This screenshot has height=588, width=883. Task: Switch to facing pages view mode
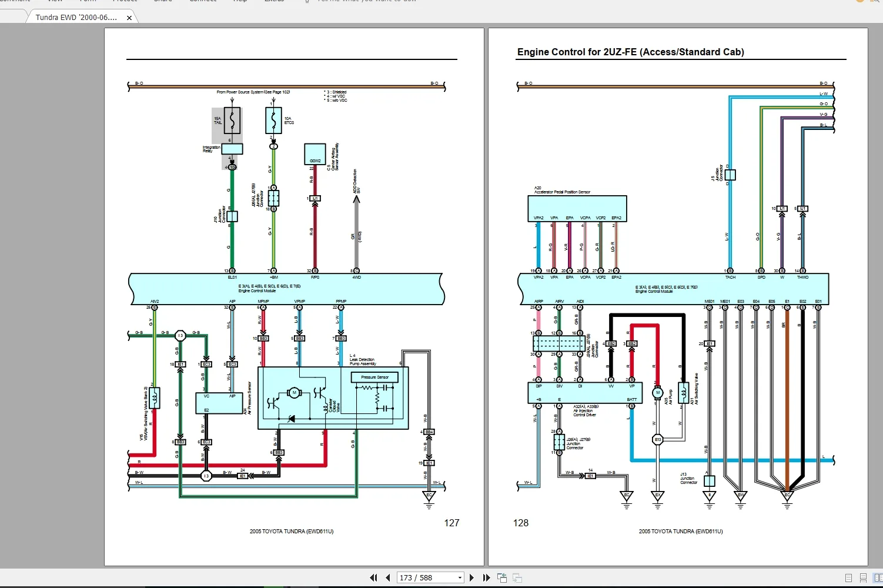(x=878, y=578)
